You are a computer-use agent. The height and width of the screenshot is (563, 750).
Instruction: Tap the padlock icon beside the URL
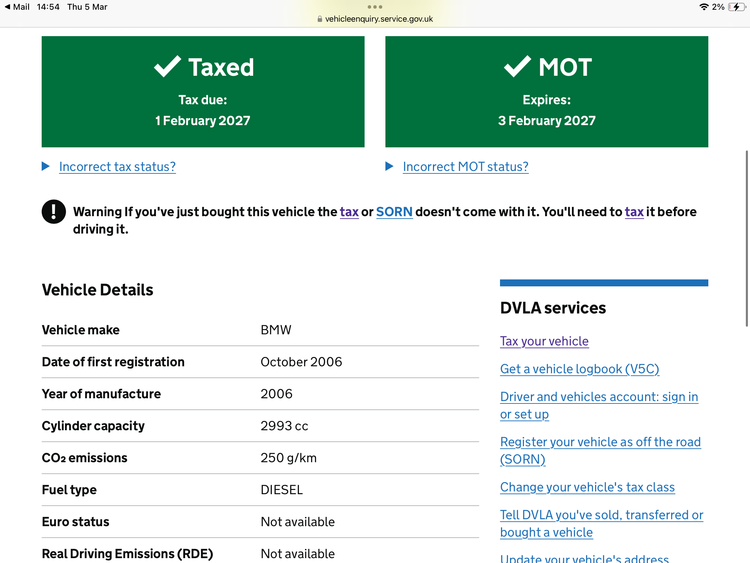pyautogui.click(x=320, y=19)
